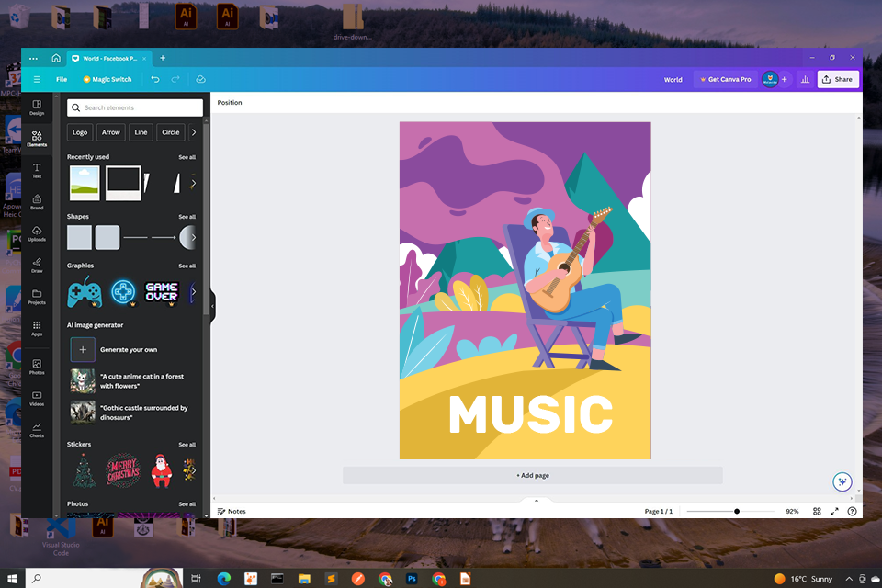Click the World design title
This screenshot has height=588, width=882.
pos(673,79)
